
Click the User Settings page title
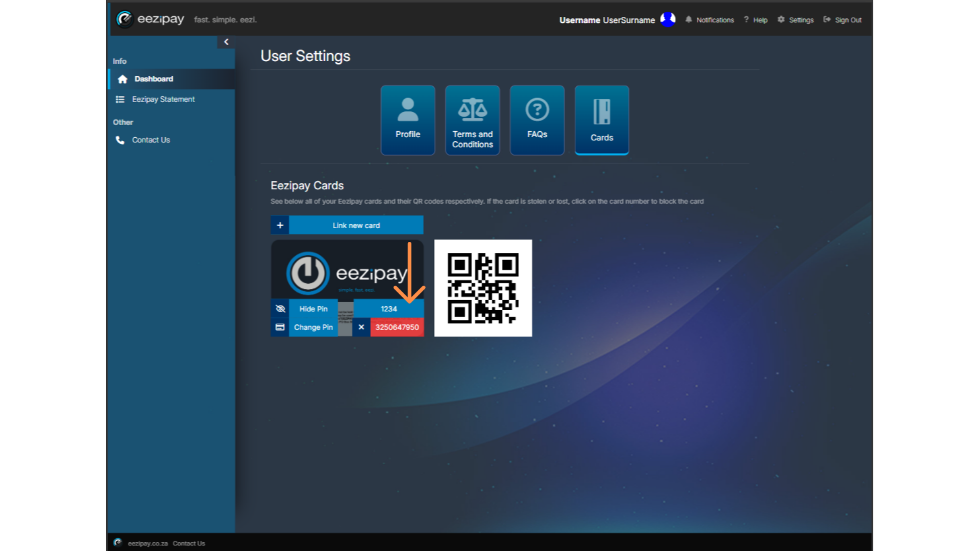[305, 56]
